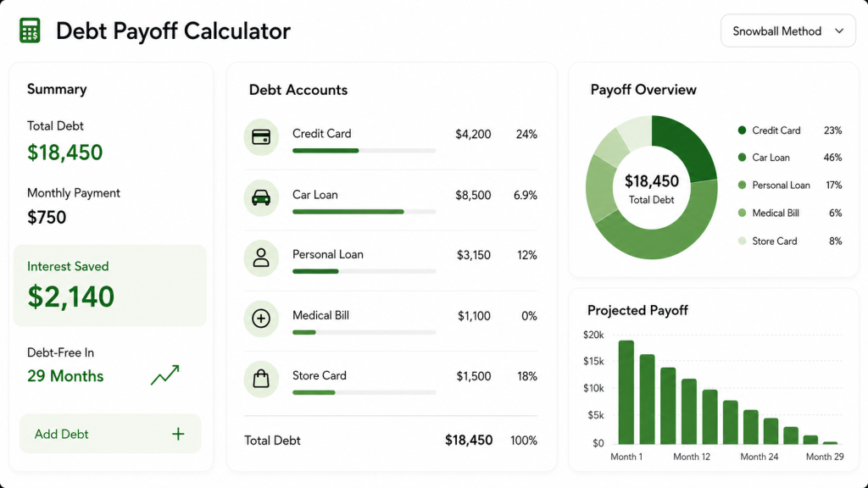Click the upward trend arrow icon
The height and width of the screenshot is (488, 868).
point(165,374)
